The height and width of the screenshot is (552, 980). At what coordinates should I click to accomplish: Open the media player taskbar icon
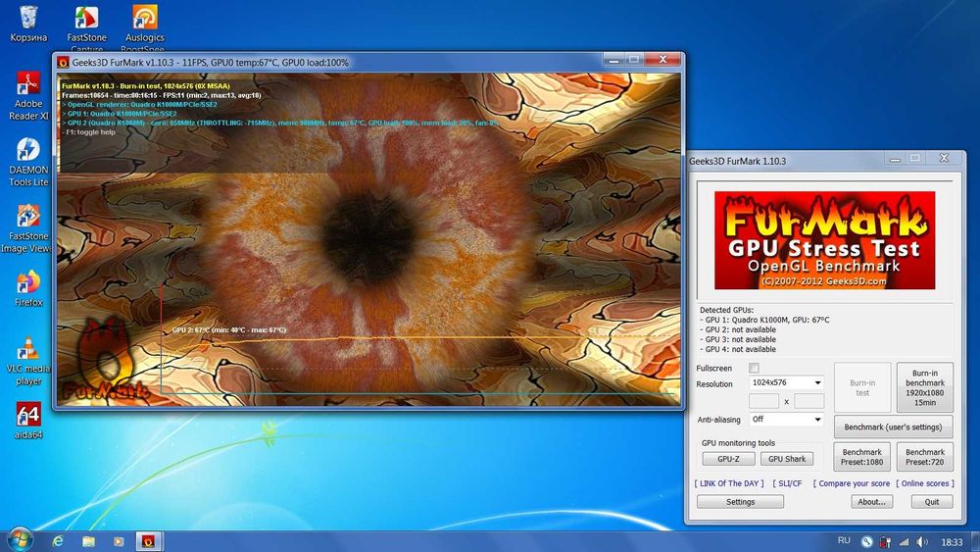click(119, 541)
